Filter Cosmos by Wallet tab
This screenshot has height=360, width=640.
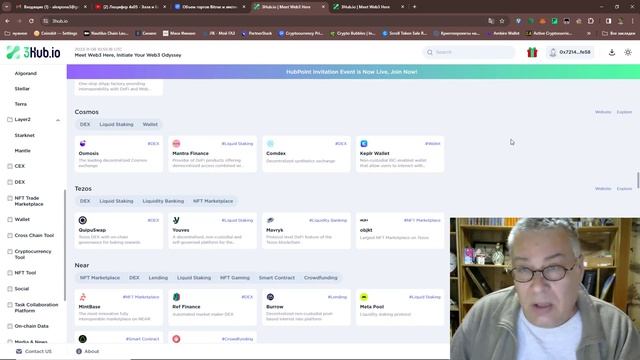[x=150, y=124]
